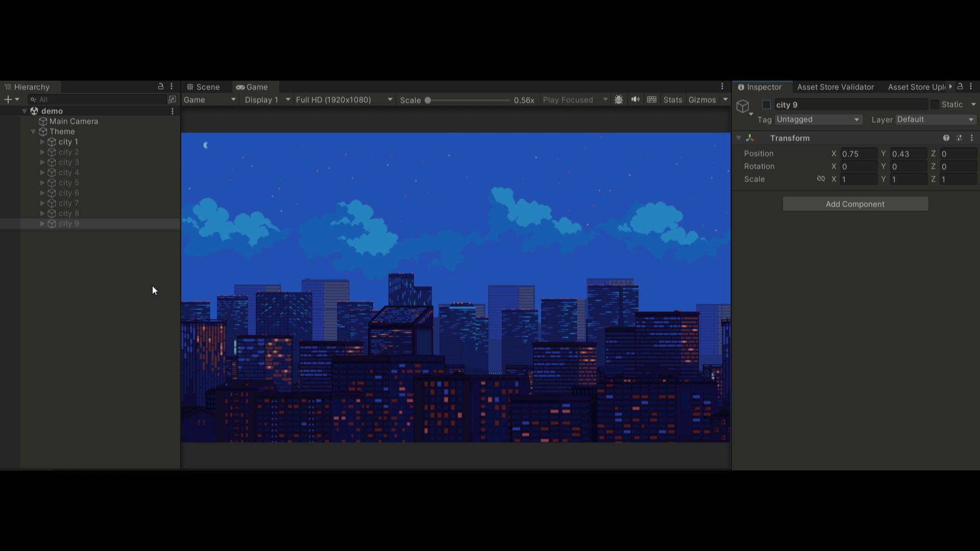Expand the city 9 foldout
Image resolution: width=980 pixels, height=551 pixels.
pyautogui.click(x=42, y=223)
